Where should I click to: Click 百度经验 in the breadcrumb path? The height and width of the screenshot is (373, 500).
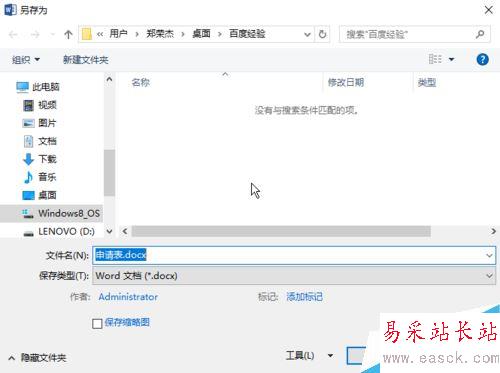tap(247, 34)
